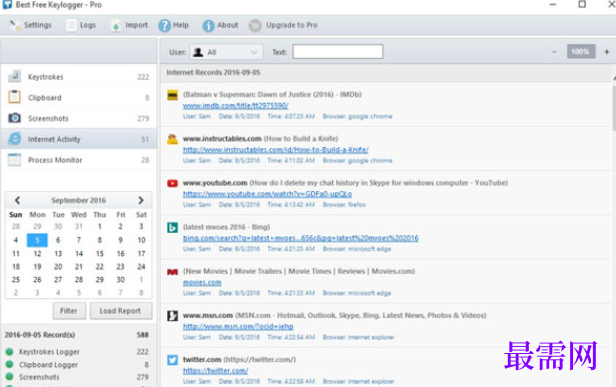The width and height of the screenshot is (616, 387).
Task: Click the Bing record favicon
Action: coord(172,227)
